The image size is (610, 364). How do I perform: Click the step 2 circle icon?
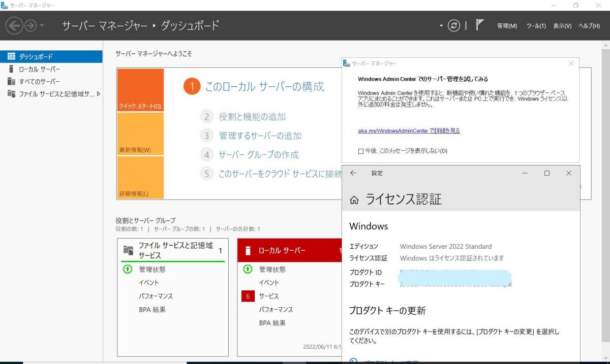tap(206, 117)
